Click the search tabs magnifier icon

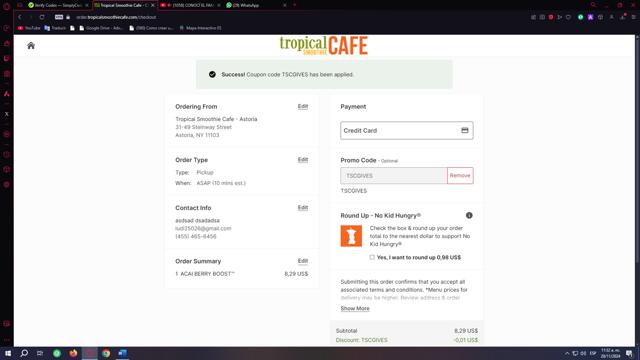click(593, 5)
